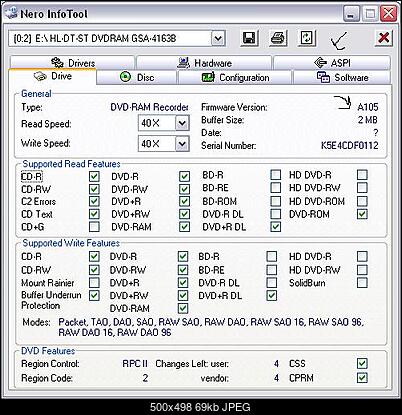Image resolution: width=402 pixels, height=415 pixels.
Task: Switch to the Drivers tab
Action: click(x=72, y=62)
